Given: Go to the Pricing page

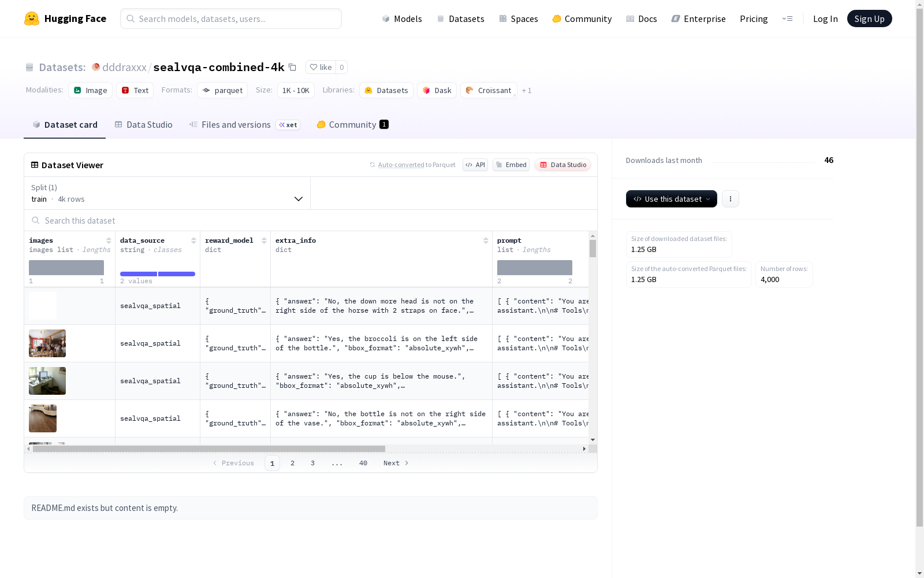Looking at the screenshot, I should click(754, 18).
